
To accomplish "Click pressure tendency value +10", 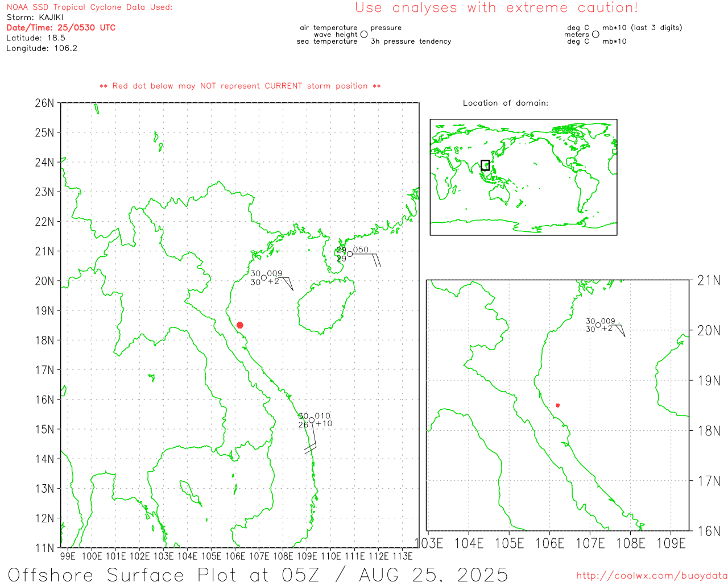I will tap(324, 423).
